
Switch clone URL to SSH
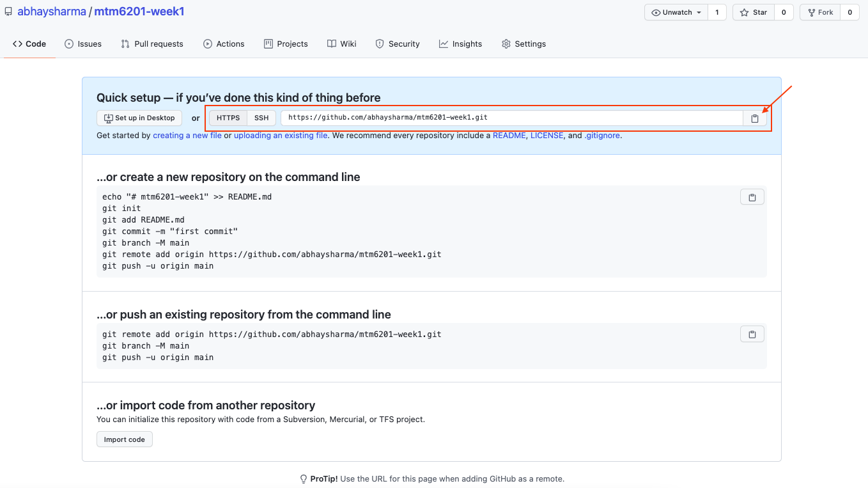coord(261,118)
